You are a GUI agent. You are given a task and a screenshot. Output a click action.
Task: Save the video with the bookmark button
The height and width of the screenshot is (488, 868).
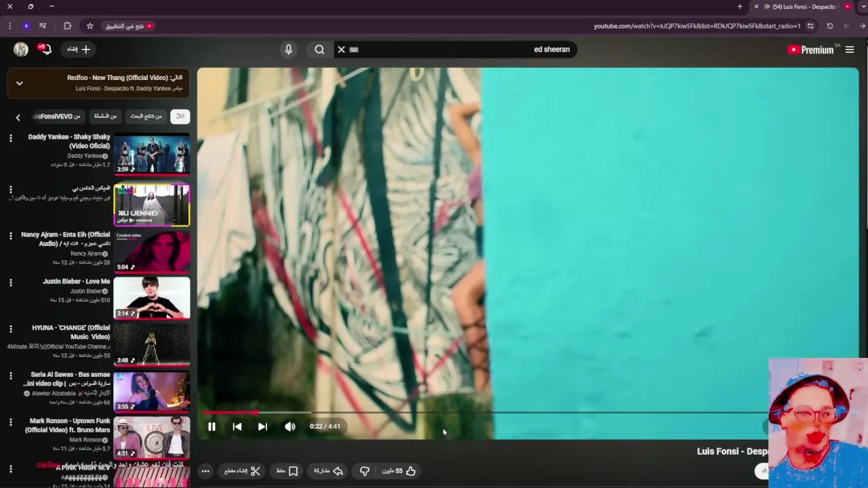[x=287, y=471]
